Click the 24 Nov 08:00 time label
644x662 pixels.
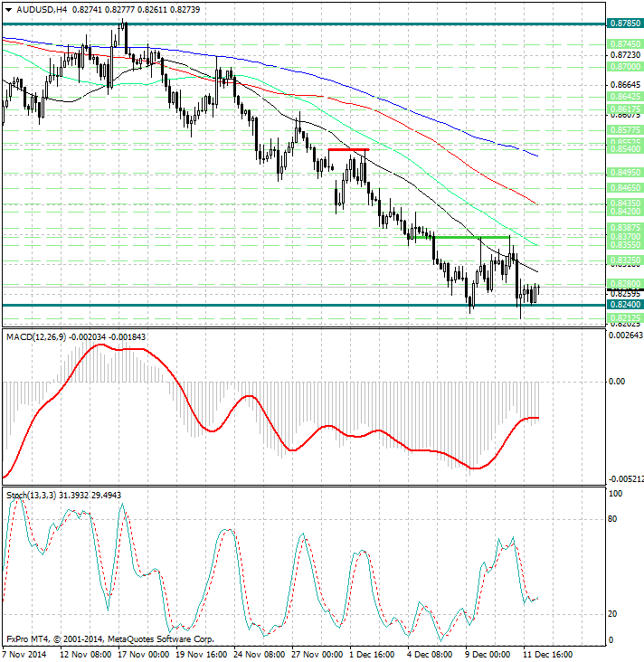(261, 653)
